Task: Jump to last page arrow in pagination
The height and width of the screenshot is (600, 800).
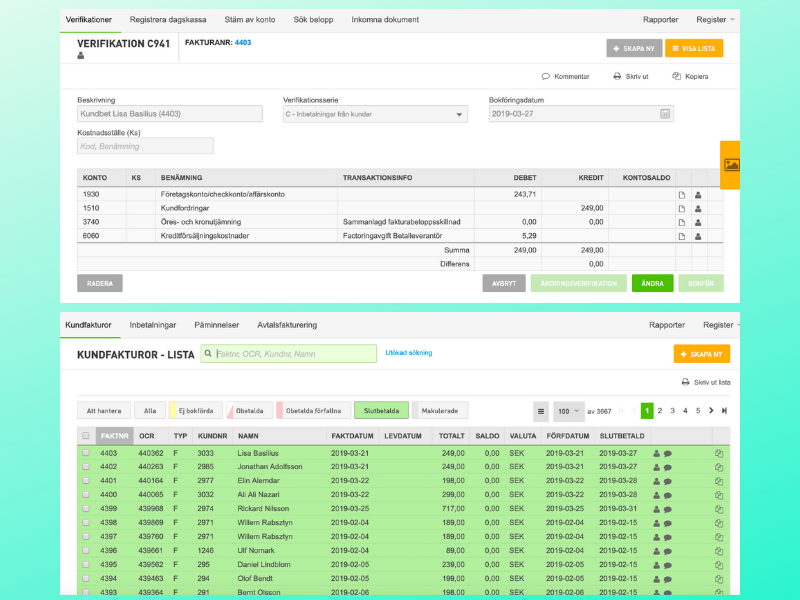Action: pyautogui.click(x=724, y=411)
